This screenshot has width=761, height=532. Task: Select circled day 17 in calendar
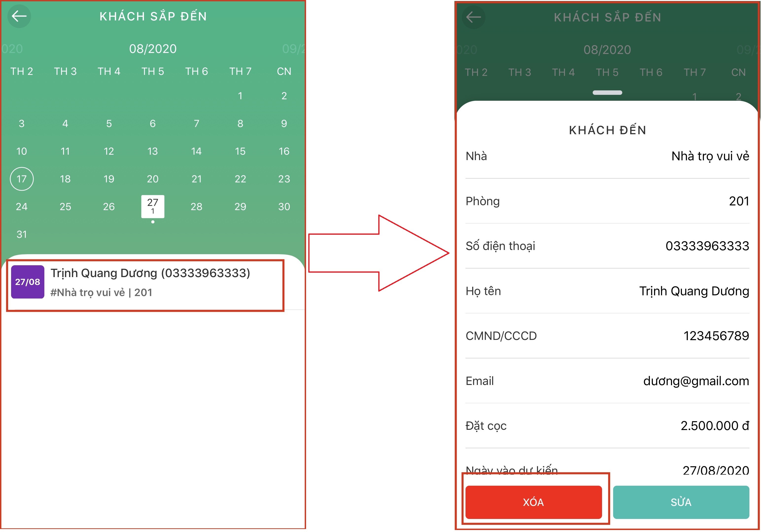21,179
